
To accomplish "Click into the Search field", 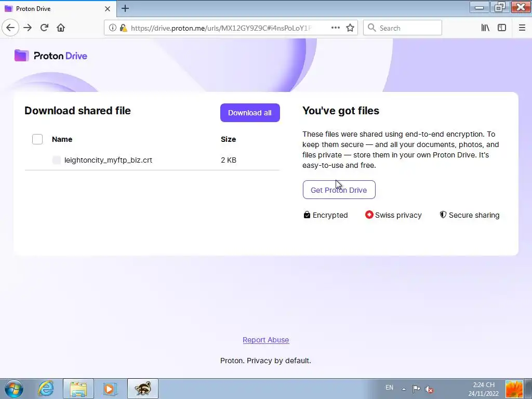I will click(x=403, y=28).
